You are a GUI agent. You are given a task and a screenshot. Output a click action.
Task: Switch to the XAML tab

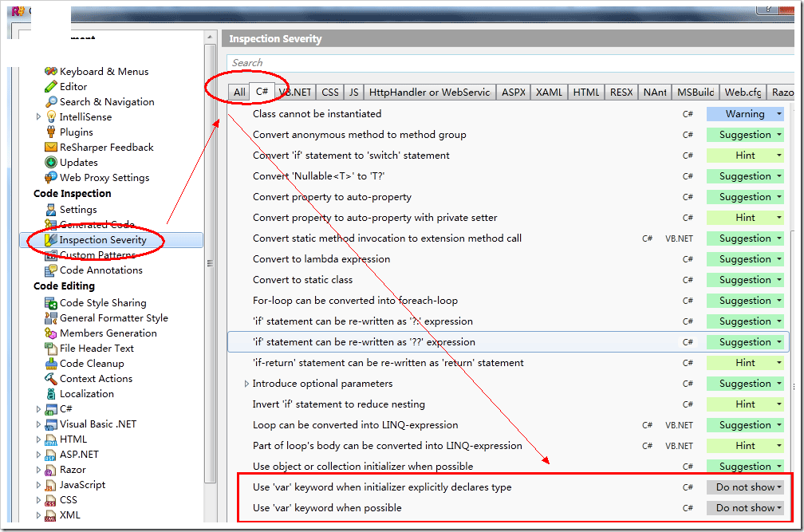point(549,93)
